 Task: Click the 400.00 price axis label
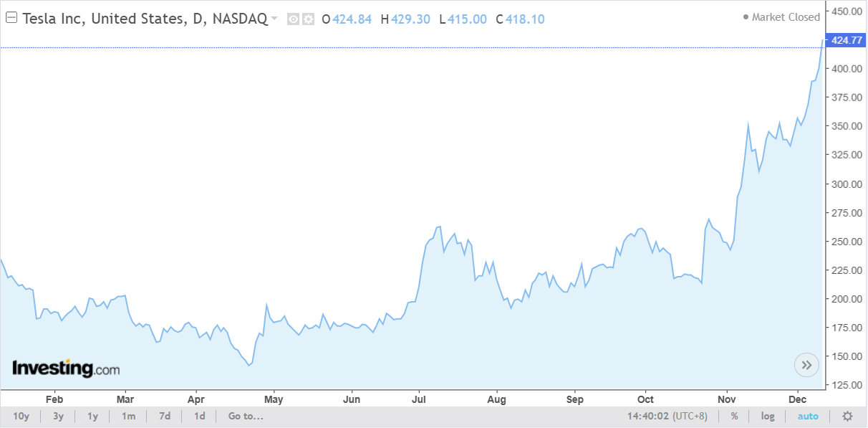(848, 69)
